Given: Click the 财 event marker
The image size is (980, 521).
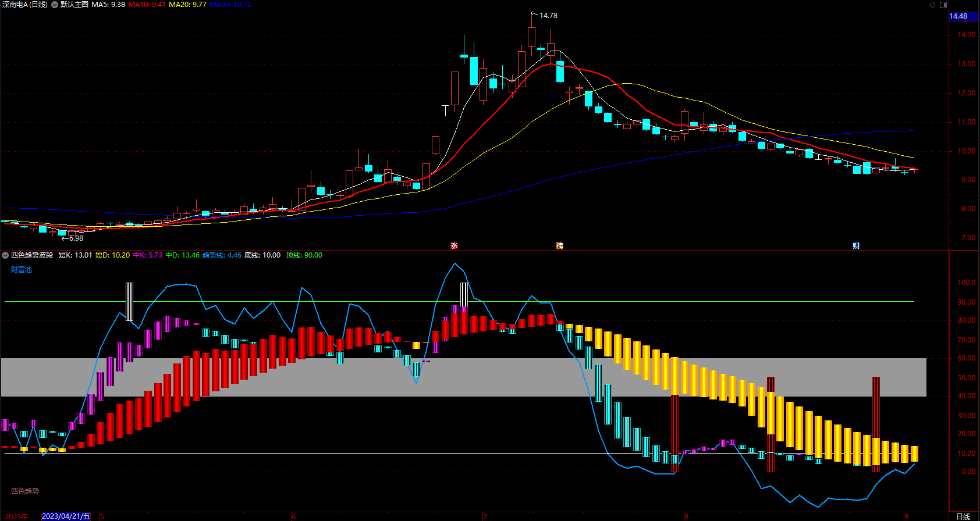Looking at the screenshot, I should click(856, 246).
